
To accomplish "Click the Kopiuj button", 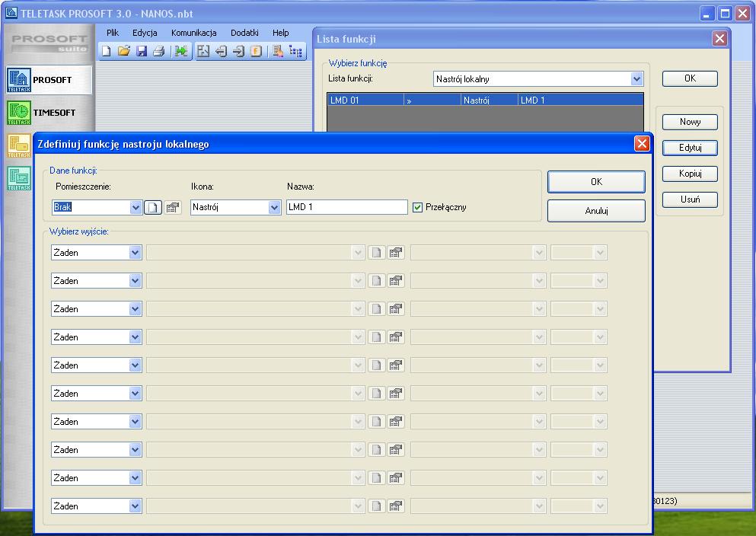I will click(690, 174).
